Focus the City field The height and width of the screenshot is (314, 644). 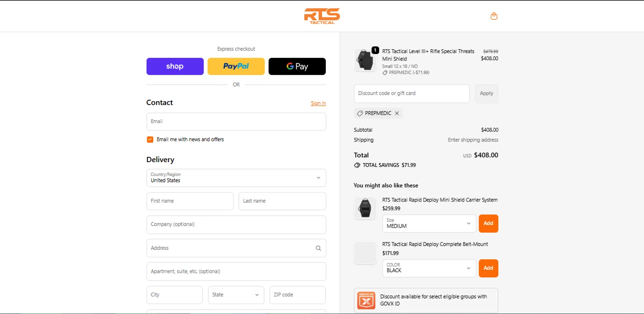click(175, 295)
